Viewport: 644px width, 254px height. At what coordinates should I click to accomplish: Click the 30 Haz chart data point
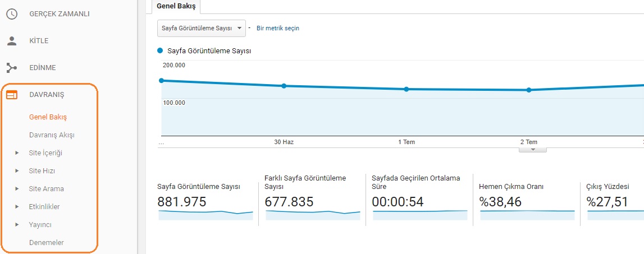pos(284,86)
